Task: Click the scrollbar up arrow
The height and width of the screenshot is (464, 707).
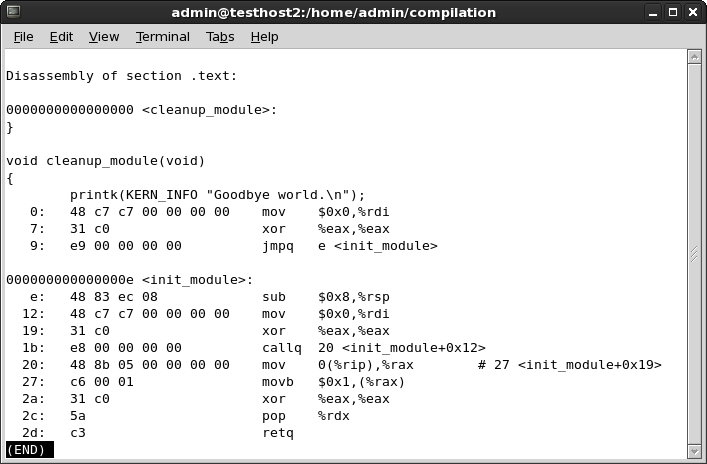Action: click(x=694, y=57)
